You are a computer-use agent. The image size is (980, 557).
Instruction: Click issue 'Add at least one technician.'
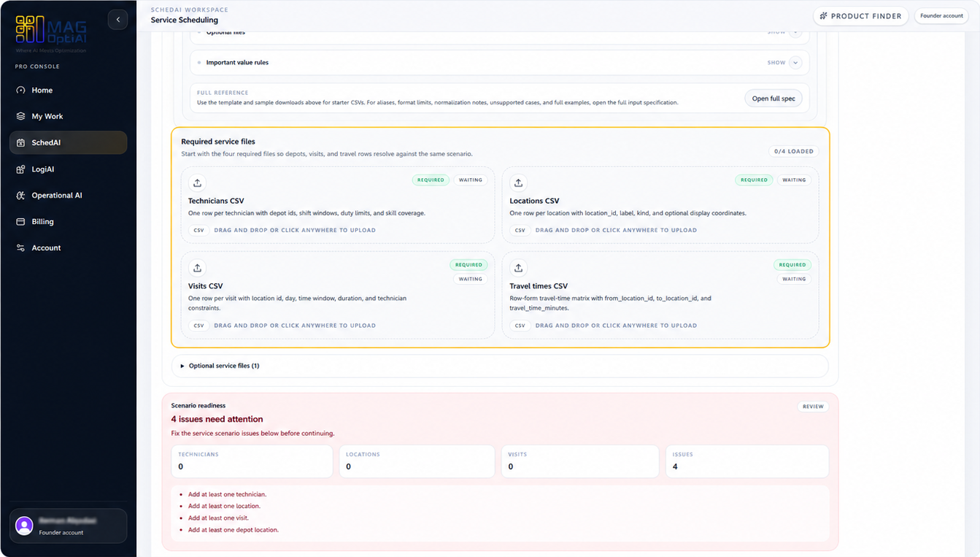227,495
